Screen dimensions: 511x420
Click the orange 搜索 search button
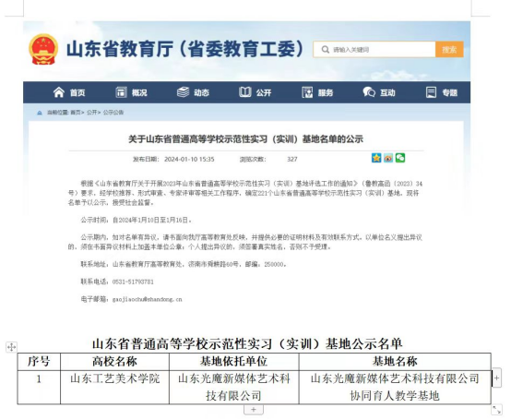tap(449, 50)
